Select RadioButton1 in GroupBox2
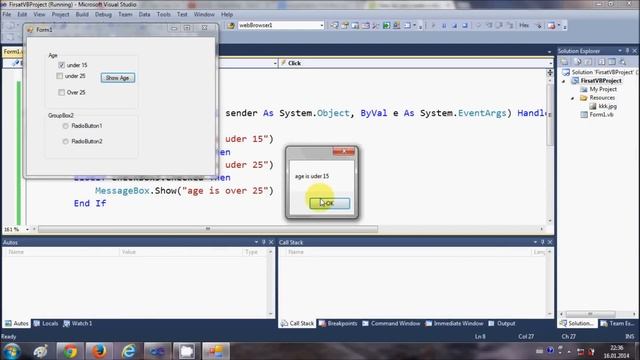Viewport: 640px width, 360px height. (x=65, y=126)
